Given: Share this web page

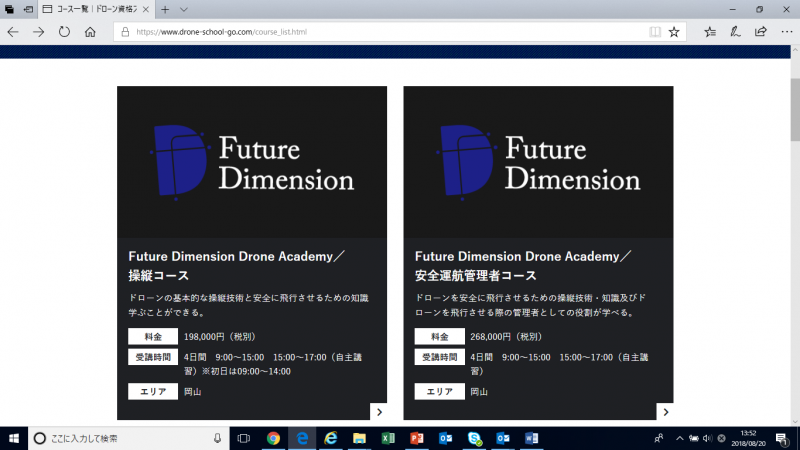Looking at the screenshot, I should click(x=761, y=32).
